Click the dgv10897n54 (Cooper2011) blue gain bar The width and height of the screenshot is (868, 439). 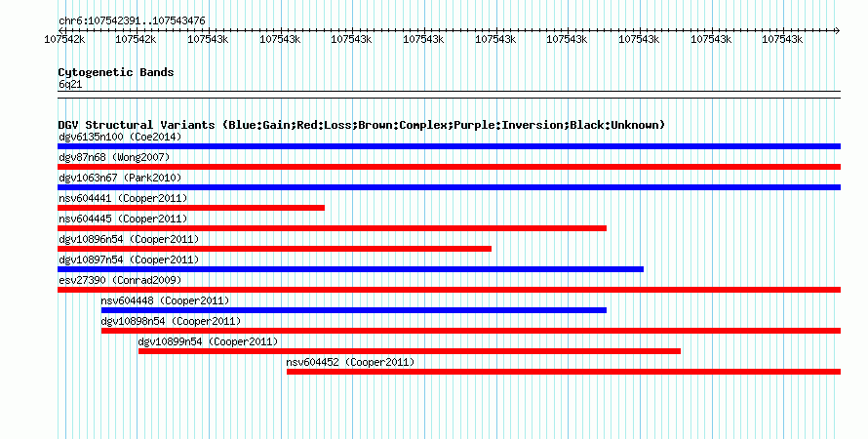(350, 269)
